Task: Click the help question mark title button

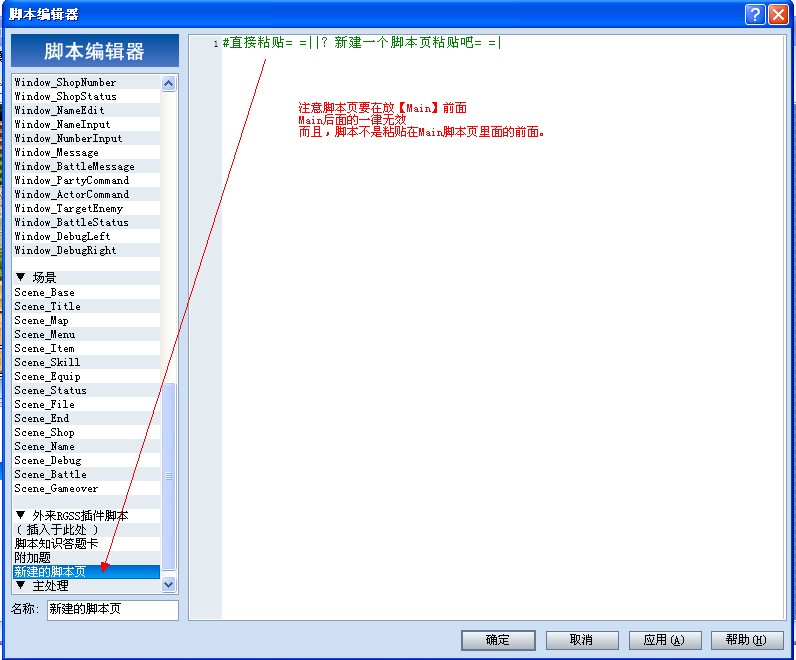Action: click(755, 14)
